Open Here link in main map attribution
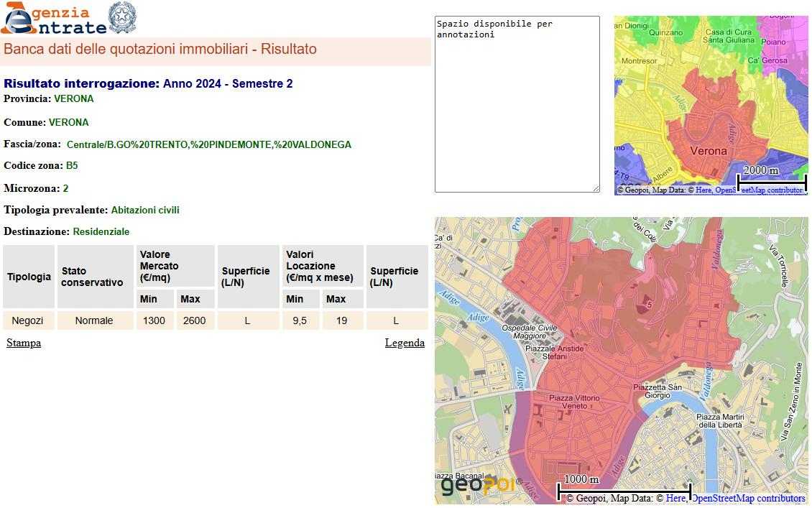Image resolution: width=812 pixels, height=508 pixels. pyautogui.click(x=675, y=498)
